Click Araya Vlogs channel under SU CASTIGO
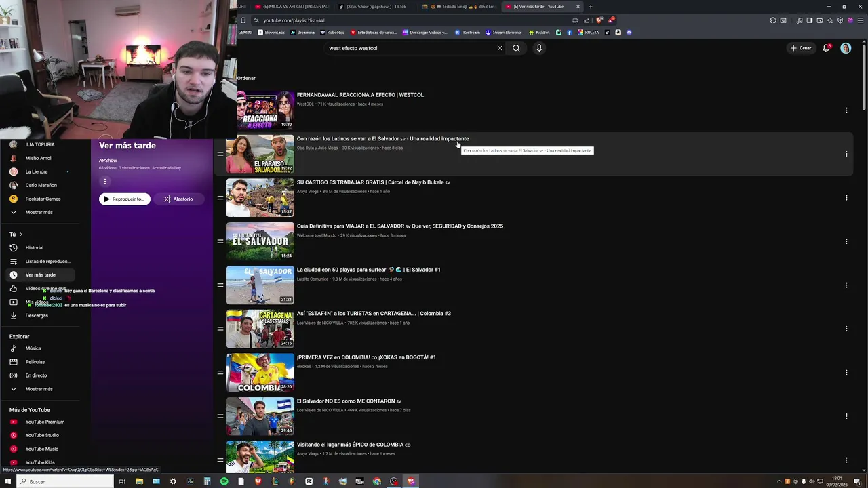 [x=308, y=192]
